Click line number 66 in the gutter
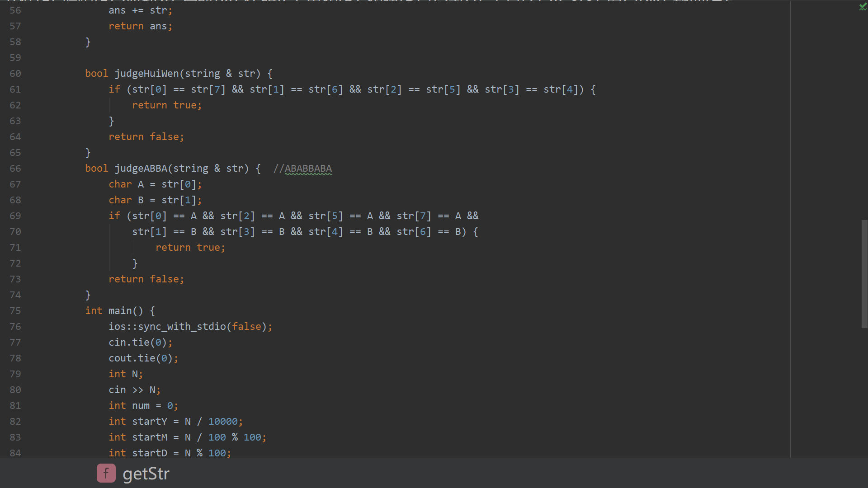Image resolution: width=868 pixels, height=488 pixels. point(15,169)
